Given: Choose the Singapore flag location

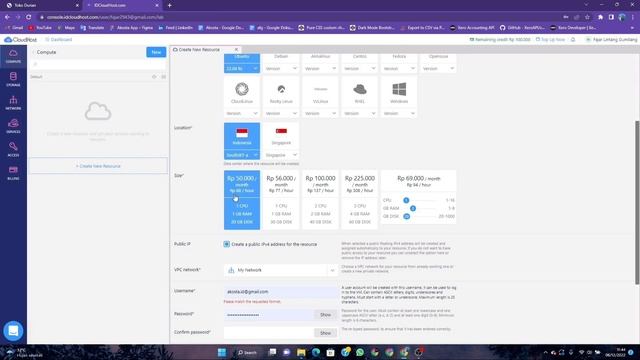Looking at the screenshot, I should point(281,131).
